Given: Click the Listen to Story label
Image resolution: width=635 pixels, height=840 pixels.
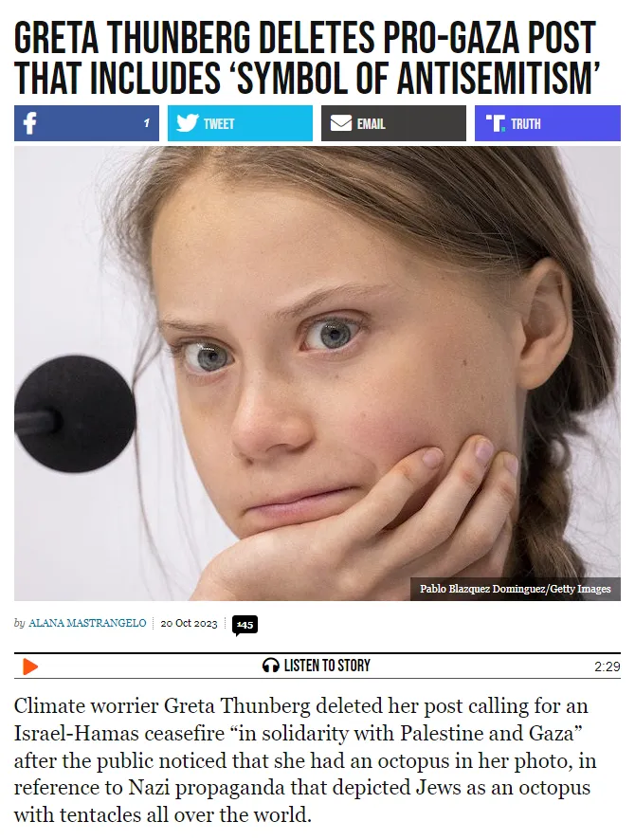Looking at the screenshot, I should click(327, 666).
